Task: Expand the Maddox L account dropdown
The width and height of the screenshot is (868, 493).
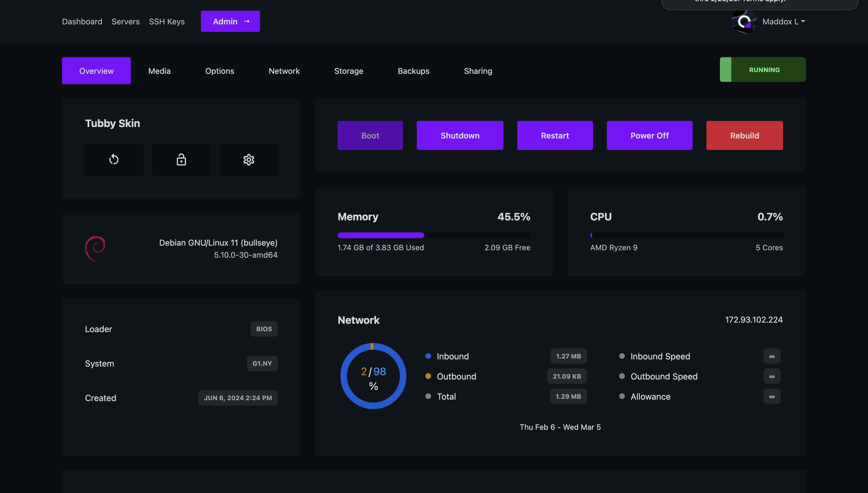Action: pyautogui.click(x=783, y=22)
